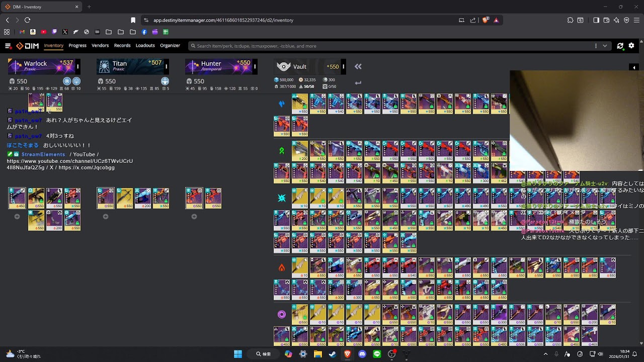Toggle the webcam overlay collapse arrow
This screenshot has width=644, height=362.
click(x=634, y=67)
